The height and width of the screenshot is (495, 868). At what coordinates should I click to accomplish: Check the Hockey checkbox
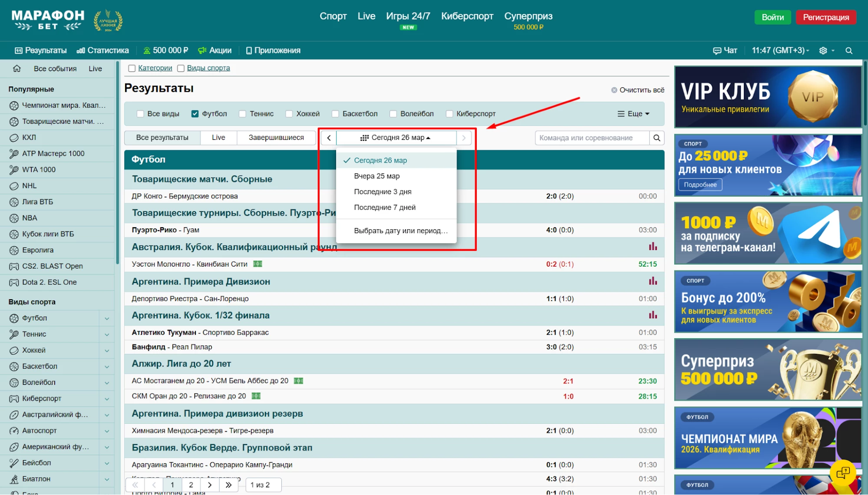point(289,114)
